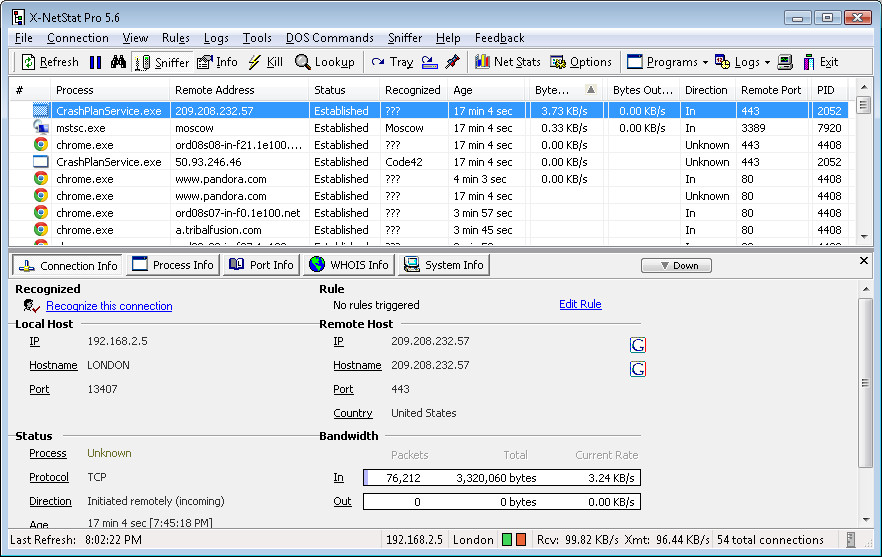Click the Edit Rule link
Viewport: 882px width, 557px height.
pyautogui.click(x=580, y=304)
